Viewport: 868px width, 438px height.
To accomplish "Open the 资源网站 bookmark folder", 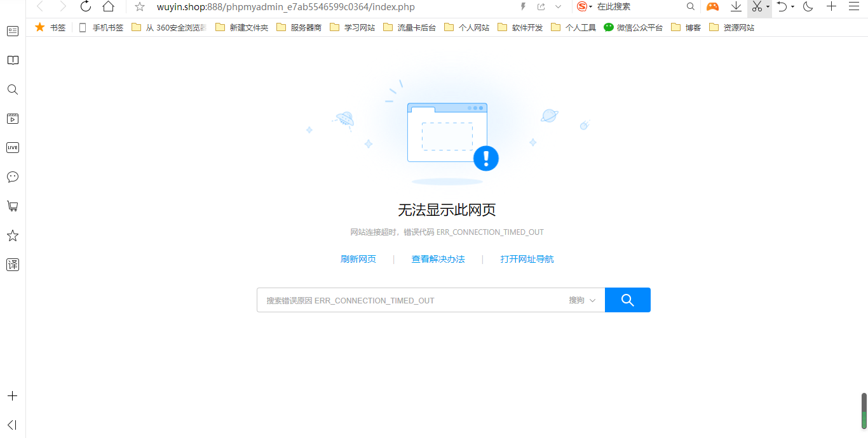I will (731, 27).
